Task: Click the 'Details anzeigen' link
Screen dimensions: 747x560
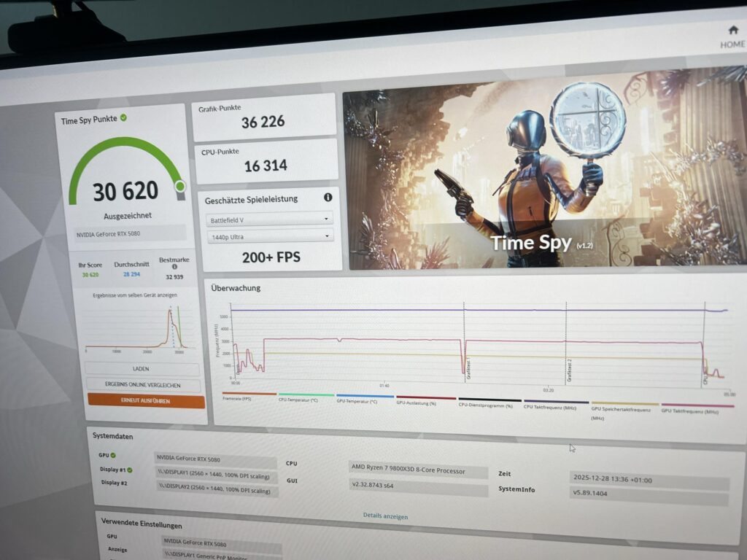Action: click(385, 516)
